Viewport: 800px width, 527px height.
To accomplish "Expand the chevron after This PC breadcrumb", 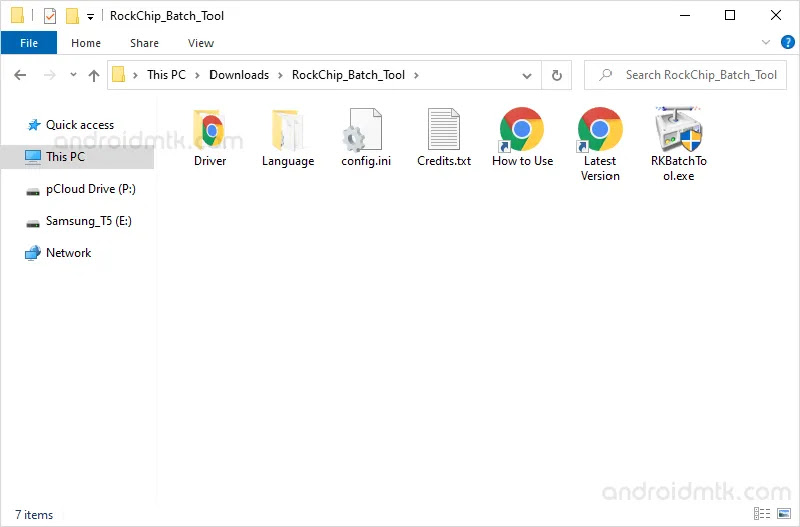I will [197, 76].
